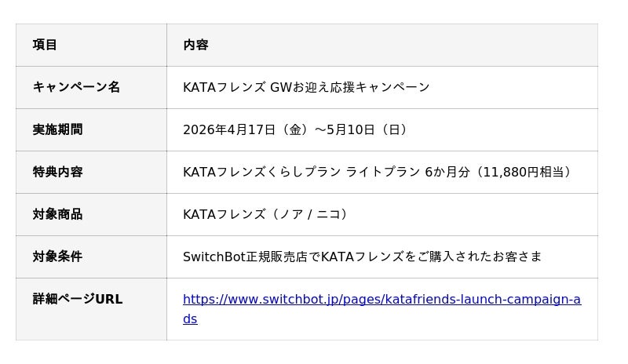Open the SwitchBot campaign details URL link
Screen dimensions: 628x364
coord(382,299)
